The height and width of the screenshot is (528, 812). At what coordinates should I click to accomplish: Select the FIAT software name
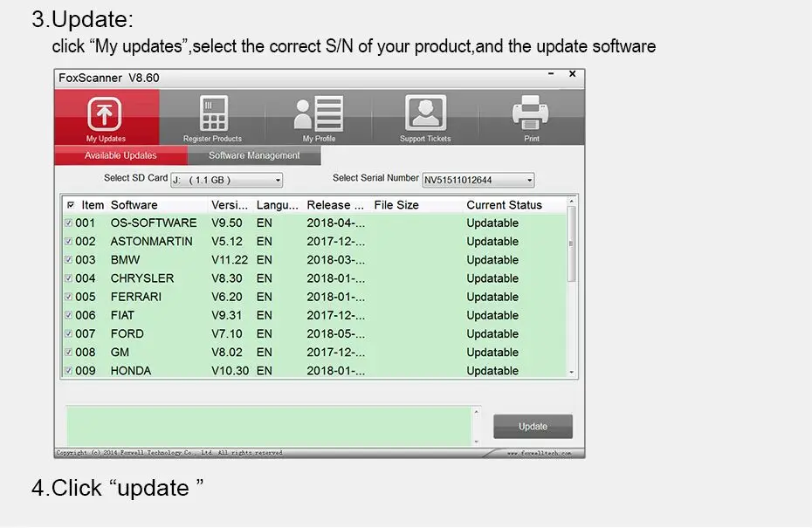(x=122, y=315)
